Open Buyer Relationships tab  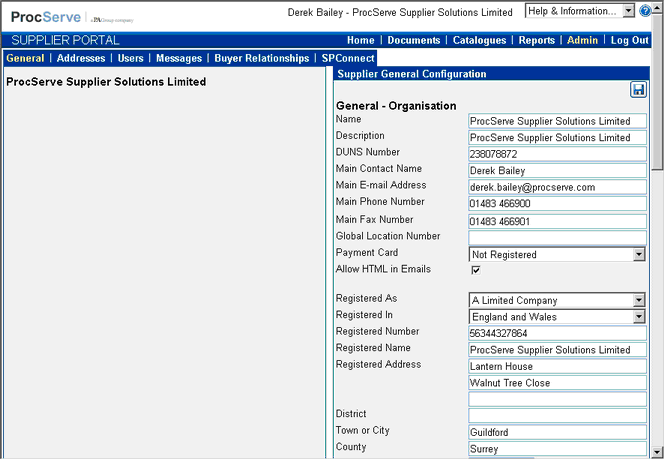262,58
